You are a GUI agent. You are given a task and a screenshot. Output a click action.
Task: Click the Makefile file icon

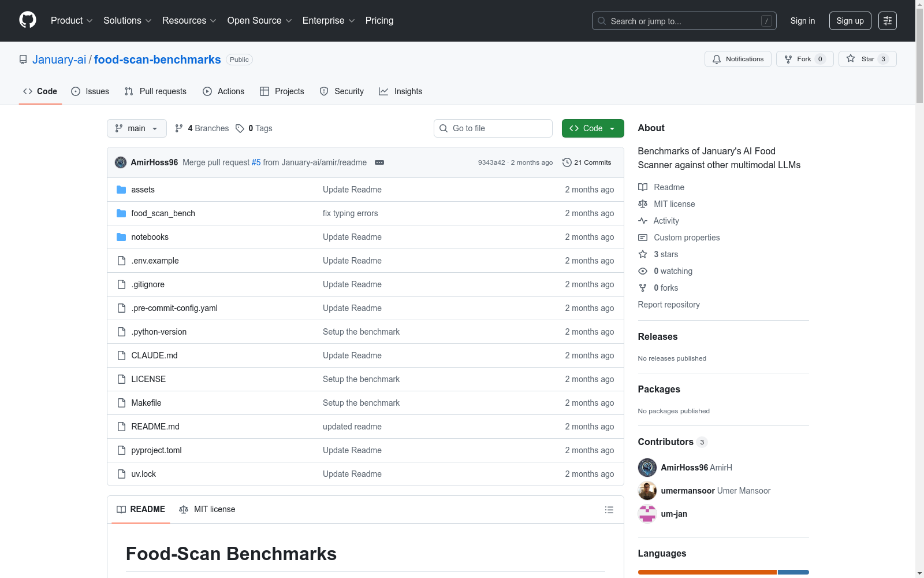121,403
